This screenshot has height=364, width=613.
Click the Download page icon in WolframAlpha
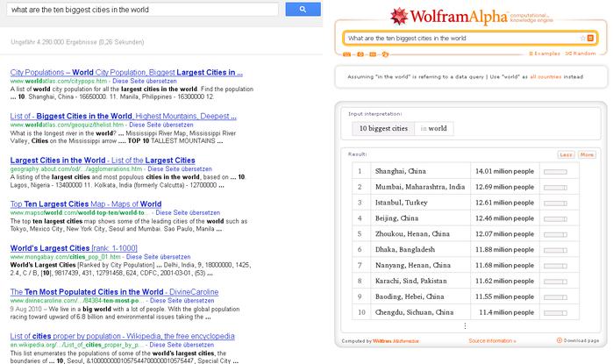tap(559, 340)
